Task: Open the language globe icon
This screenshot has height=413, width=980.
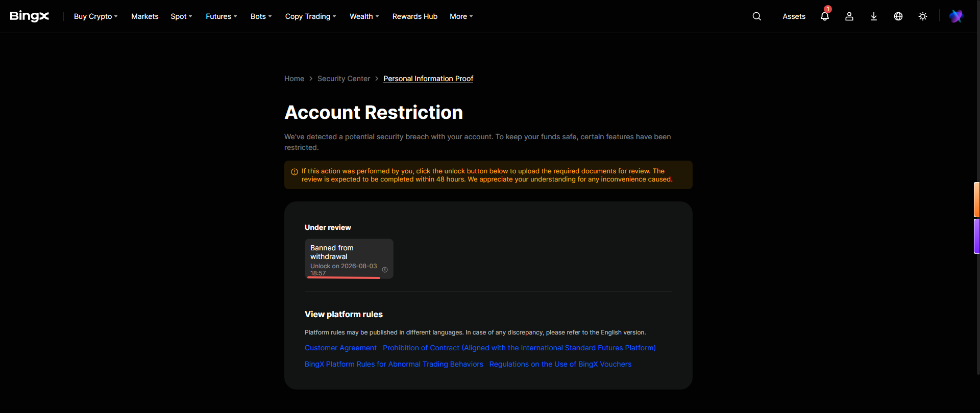Action: point(898,16)
